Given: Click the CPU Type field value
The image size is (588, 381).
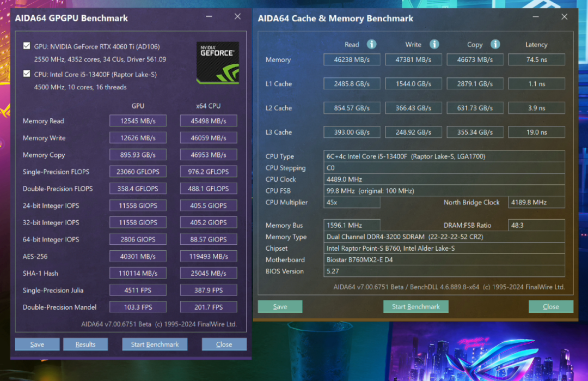Looking at the screenshot, I should pyautogui.click(x=444, y=156).
